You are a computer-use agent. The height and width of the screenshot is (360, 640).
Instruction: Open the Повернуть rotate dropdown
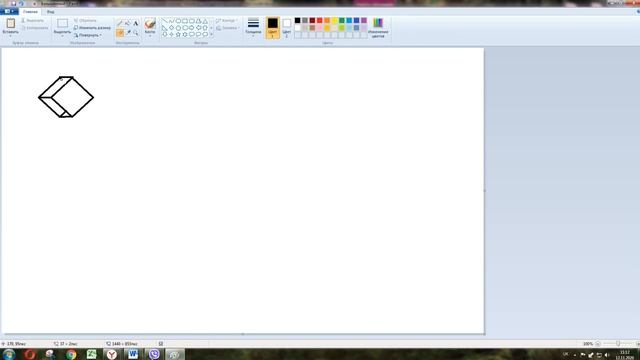coord(88,35)
